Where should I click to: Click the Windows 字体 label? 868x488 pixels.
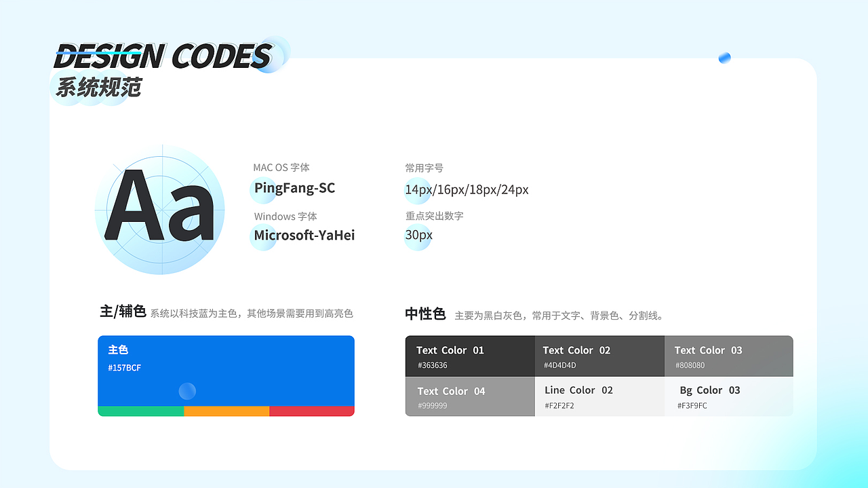pos(285,217)
